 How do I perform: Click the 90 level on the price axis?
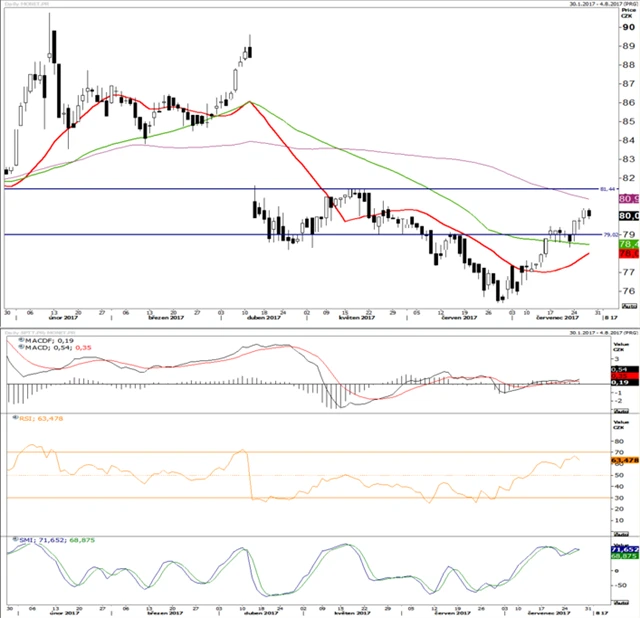click(626, 28)
